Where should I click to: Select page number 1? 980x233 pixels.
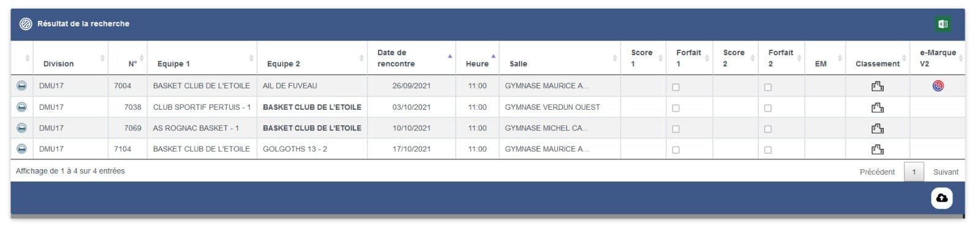(914, 172)
